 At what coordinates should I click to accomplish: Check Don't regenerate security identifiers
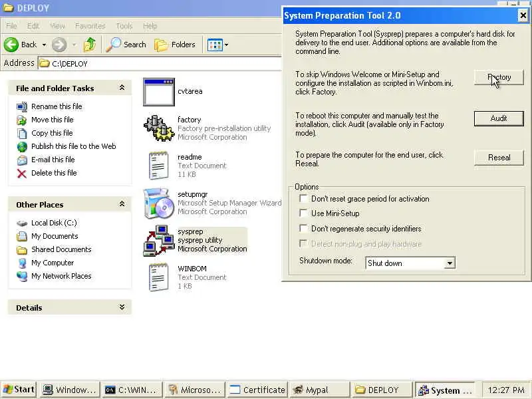pos(303,228)
